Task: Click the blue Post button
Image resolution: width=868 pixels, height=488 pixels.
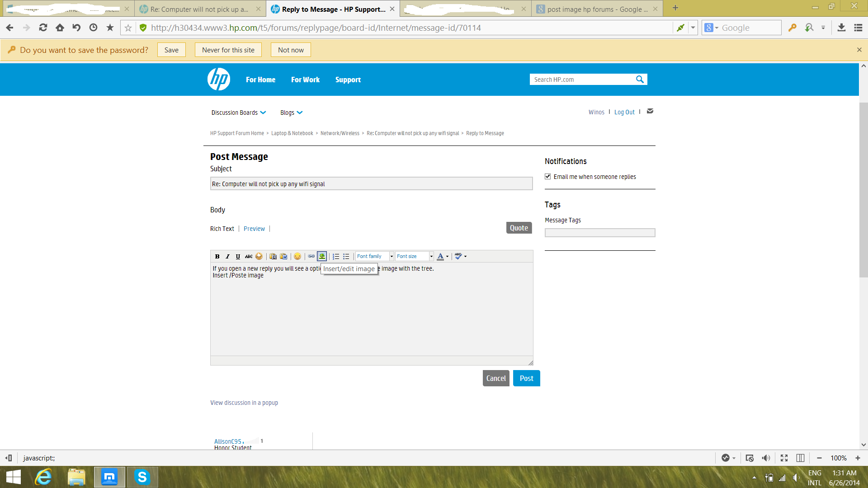Action: (x=526, y=378)
